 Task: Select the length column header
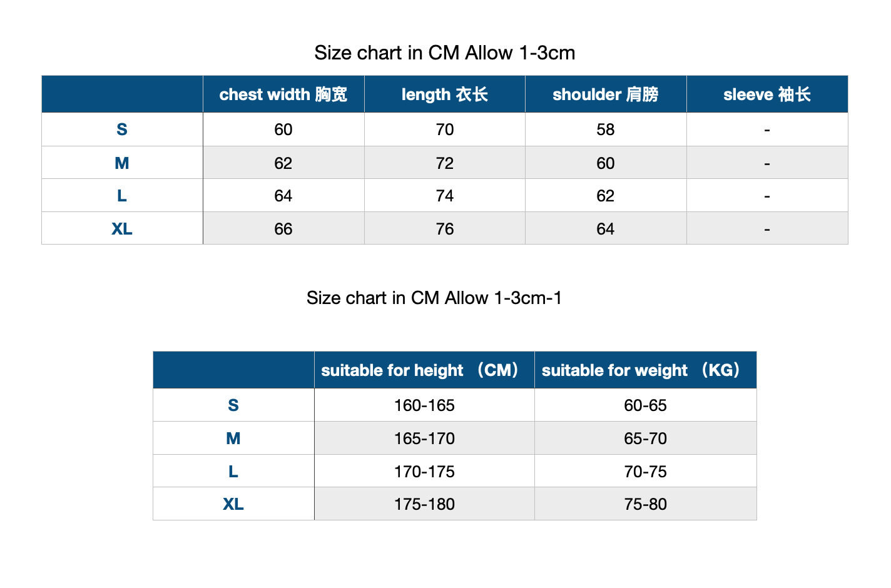point(445,94)
